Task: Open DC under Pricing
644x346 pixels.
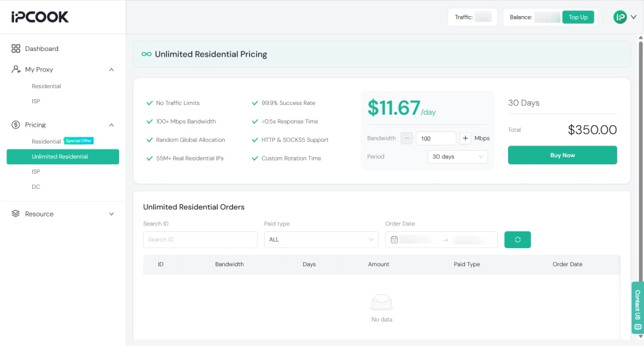Action: tap(35, 187)
